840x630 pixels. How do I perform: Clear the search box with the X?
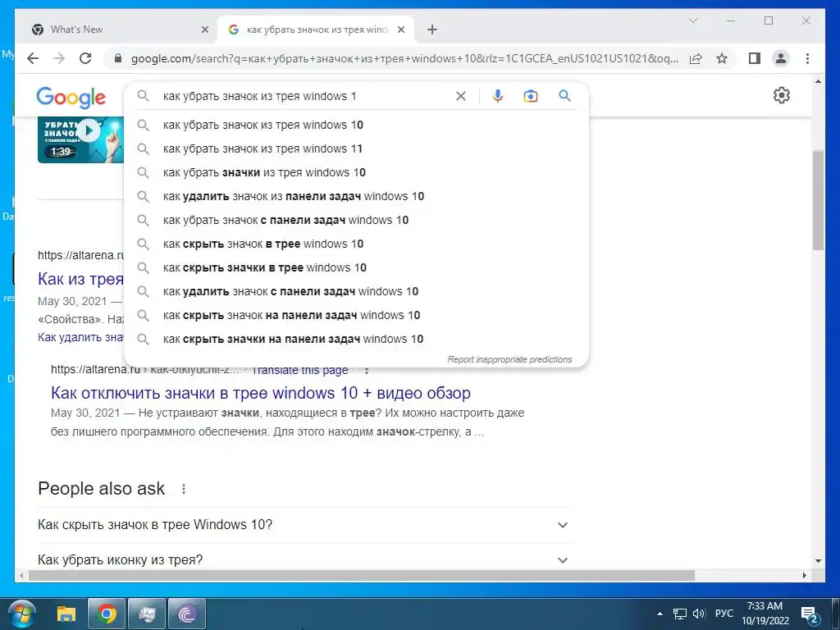461,96
